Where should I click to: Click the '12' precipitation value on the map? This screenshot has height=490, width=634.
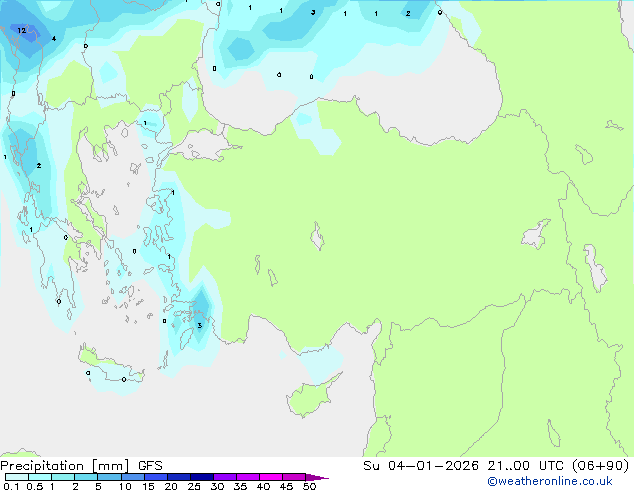(21, 30)
